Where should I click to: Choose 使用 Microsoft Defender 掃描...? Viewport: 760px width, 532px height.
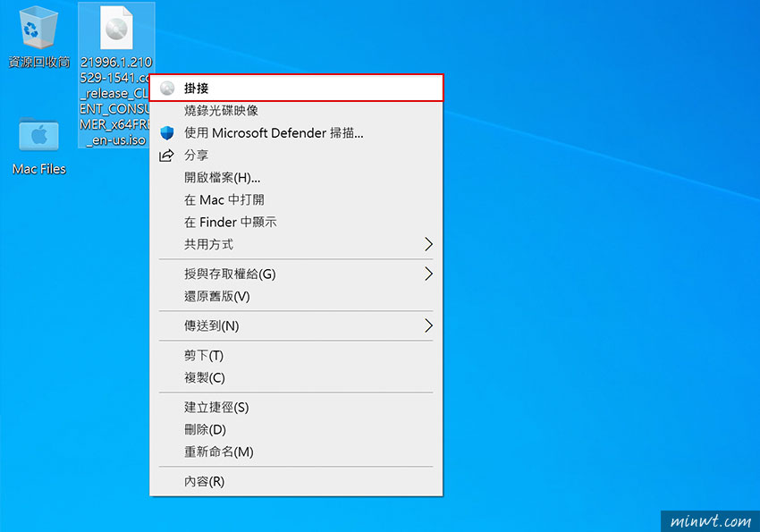click(296, 132)
